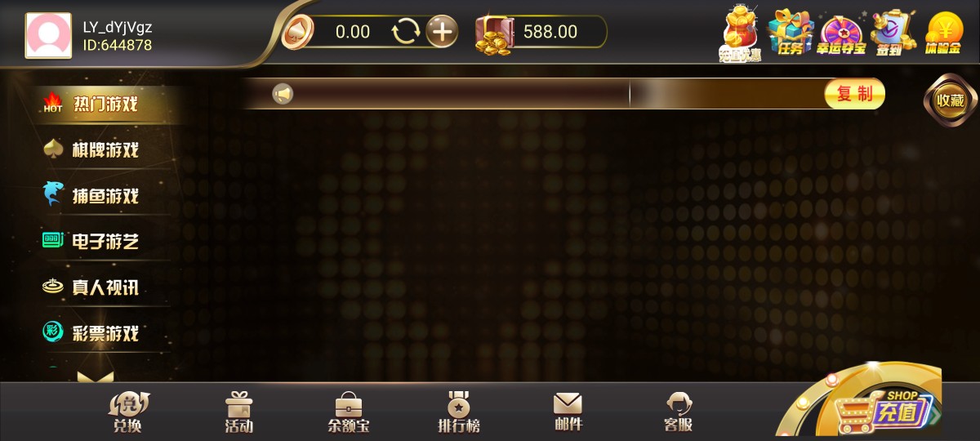Open the 活动 gift box icon

tap(239, 412)
